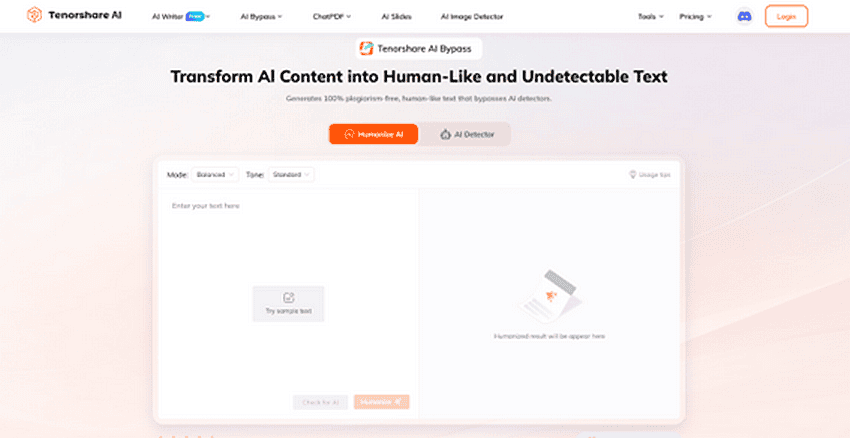The height and width of the screenshot is (438, 850).
Task: Click the Login button
Action: point(786,16)
